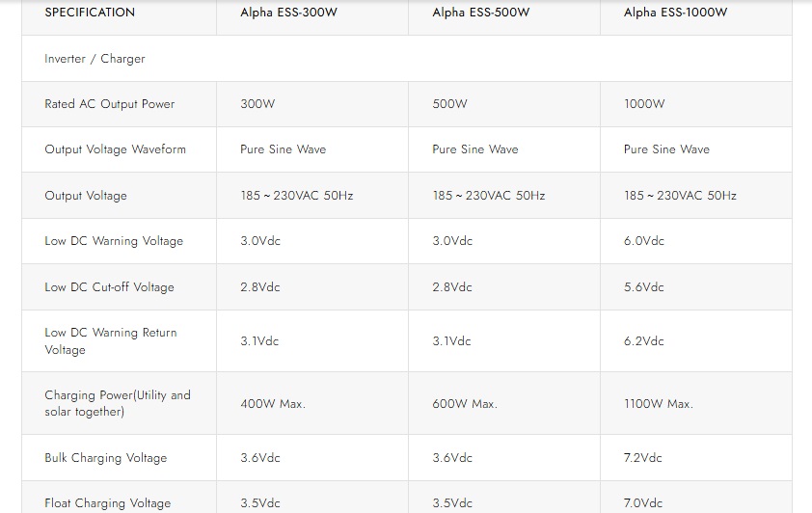Select the 6.2Vdc return voltage cell
This screenshot has width=812, height=513.
[644, 341]
